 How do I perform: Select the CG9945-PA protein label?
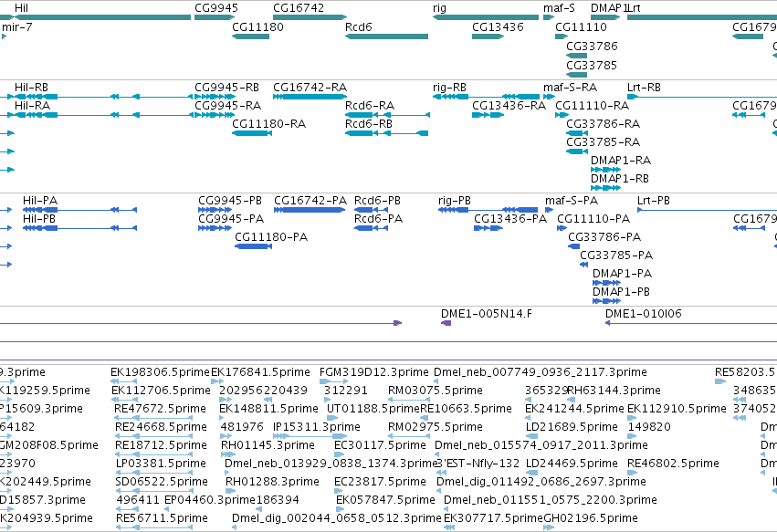tap(231, 219)
